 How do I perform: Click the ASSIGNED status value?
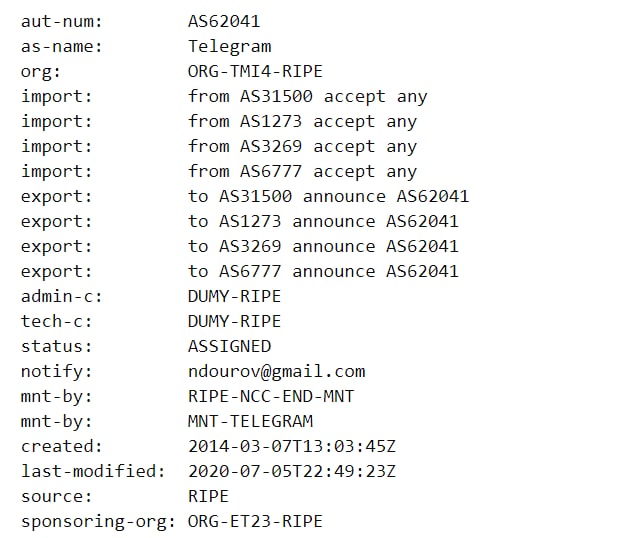(229, 346)
